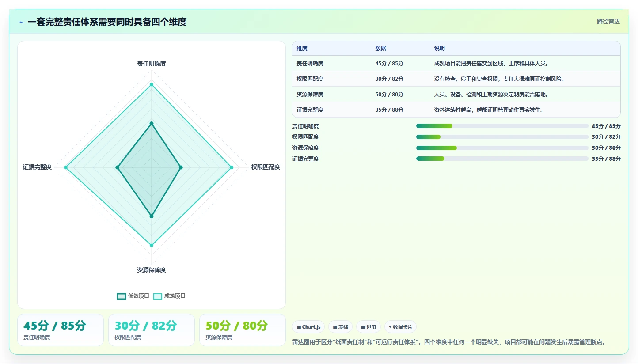Click the 数据卡片 tag icon
The image size is (638, 364).
(390, 327)
